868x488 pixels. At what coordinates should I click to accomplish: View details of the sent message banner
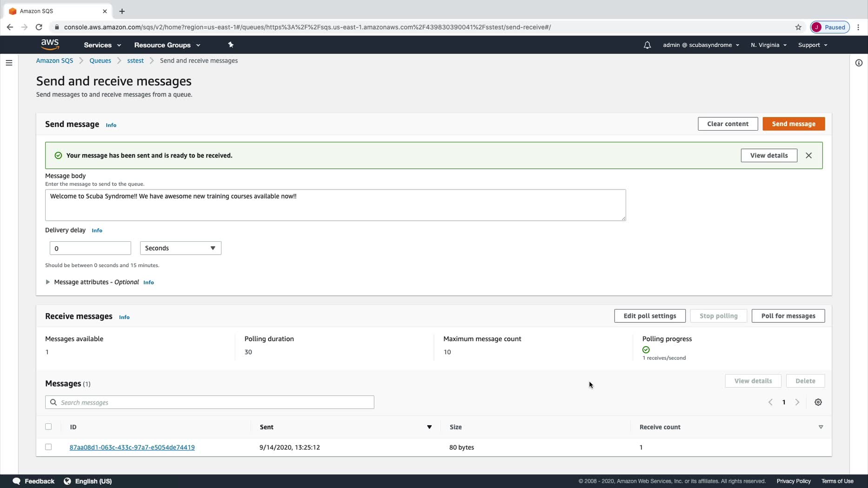[x=768, y=155]
